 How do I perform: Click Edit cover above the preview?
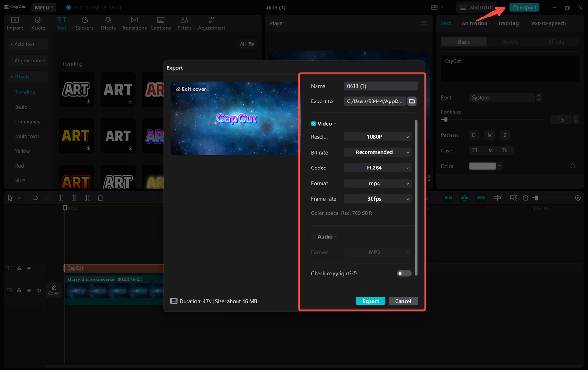(x=191, y=89)
